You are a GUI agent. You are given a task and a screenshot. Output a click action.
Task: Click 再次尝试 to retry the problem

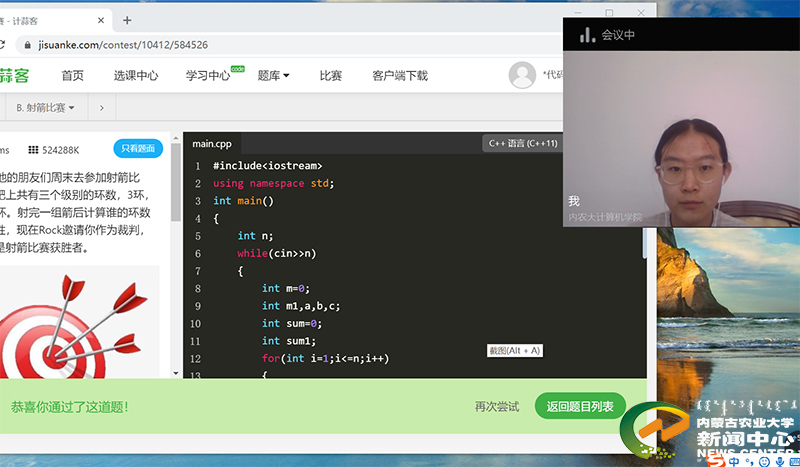point(496,406)
